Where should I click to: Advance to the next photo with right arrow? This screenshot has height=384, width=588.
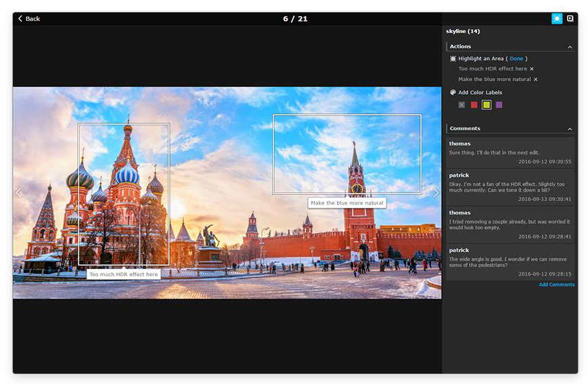click(x=435, y=193)
